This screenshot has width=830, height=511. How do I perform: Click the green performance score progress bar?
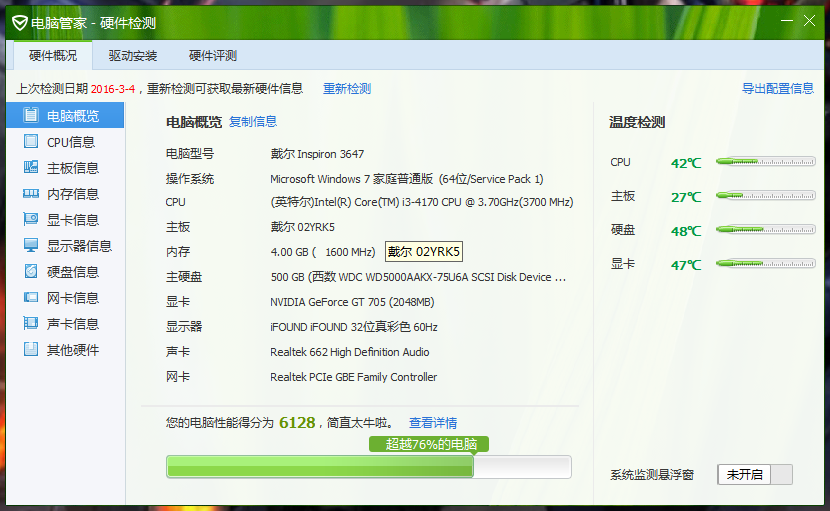[368, 467]
